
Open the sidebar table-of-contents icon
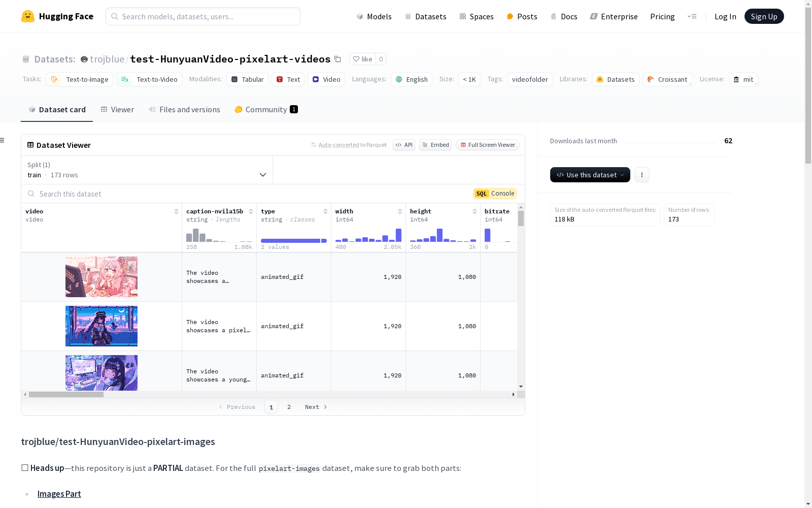click(3, 140)
